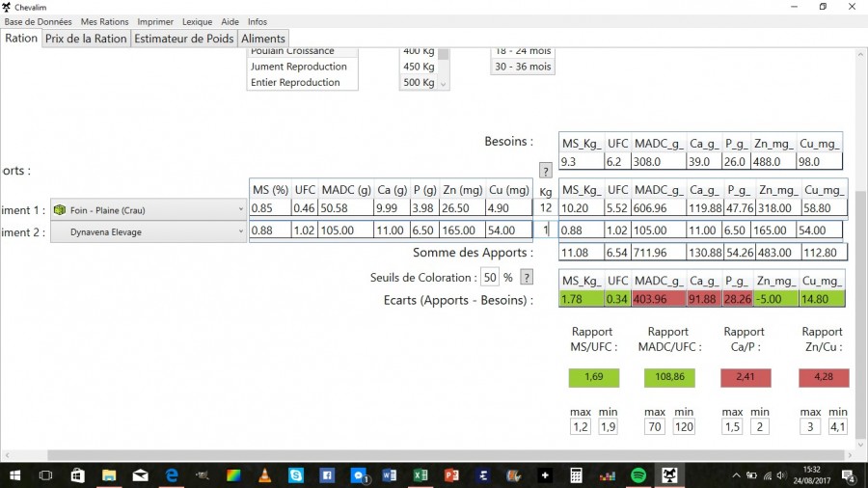Viewport: 868px width, 488px height.
Task: Open Skype from the taskbar
Action: (296, 475)
